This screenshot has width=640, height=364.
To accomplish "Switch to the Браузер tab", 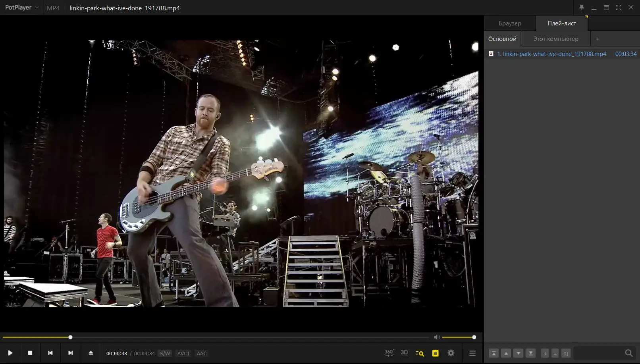I will [x=510, y=23].
